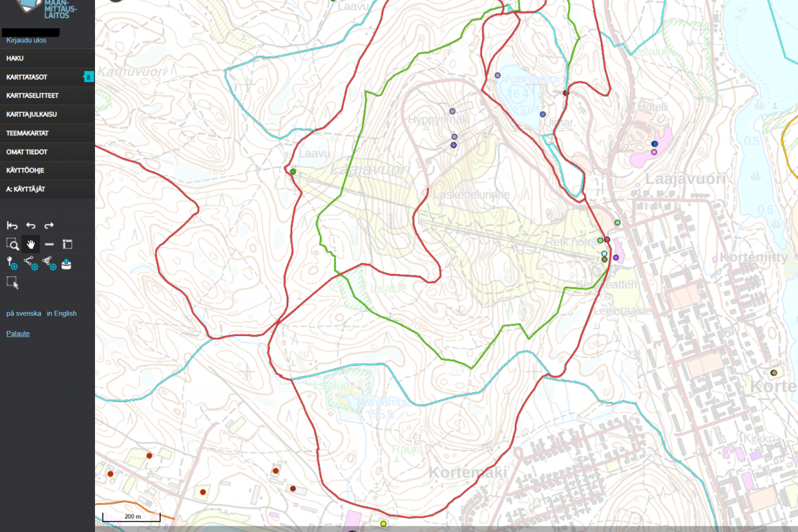Click the layer count badge showing 8

point(88,77)
